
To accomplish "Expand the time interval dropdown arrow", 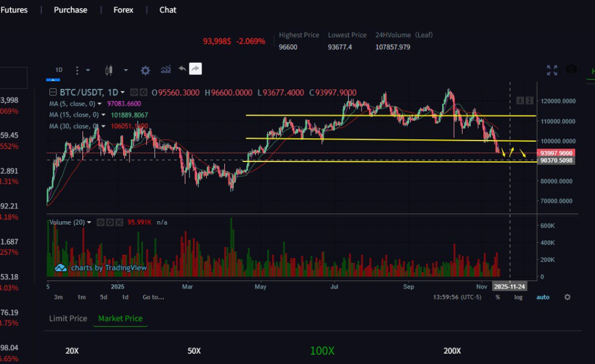I will 88,70.
